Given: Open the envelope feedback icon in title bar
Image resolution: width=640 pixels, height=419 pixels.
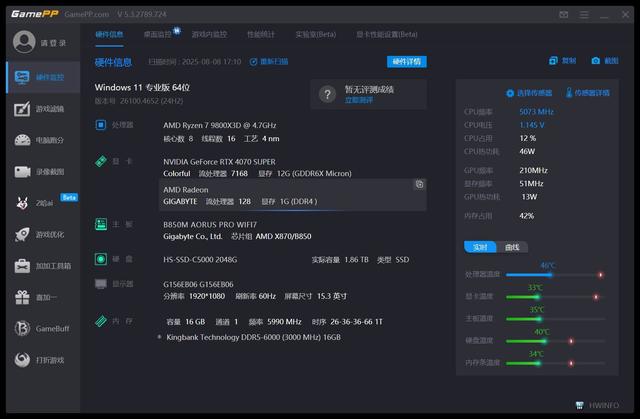Looking at the screenshot, I should [564, 15].
